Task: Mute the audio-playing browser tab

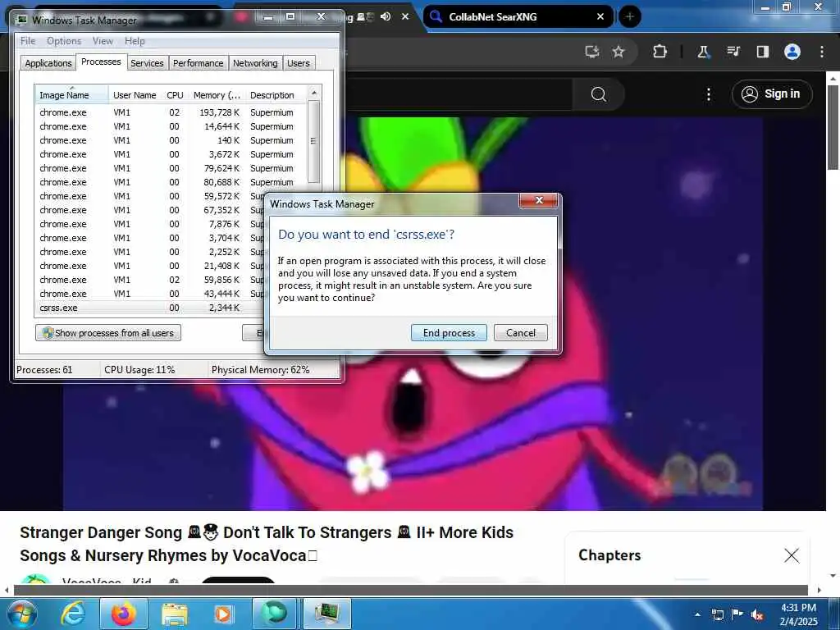Action: [386, 16]
